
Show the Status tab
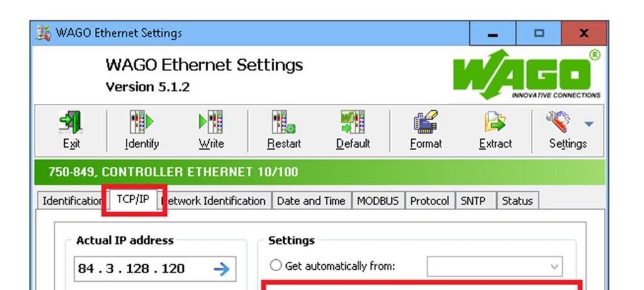(518, 201)
